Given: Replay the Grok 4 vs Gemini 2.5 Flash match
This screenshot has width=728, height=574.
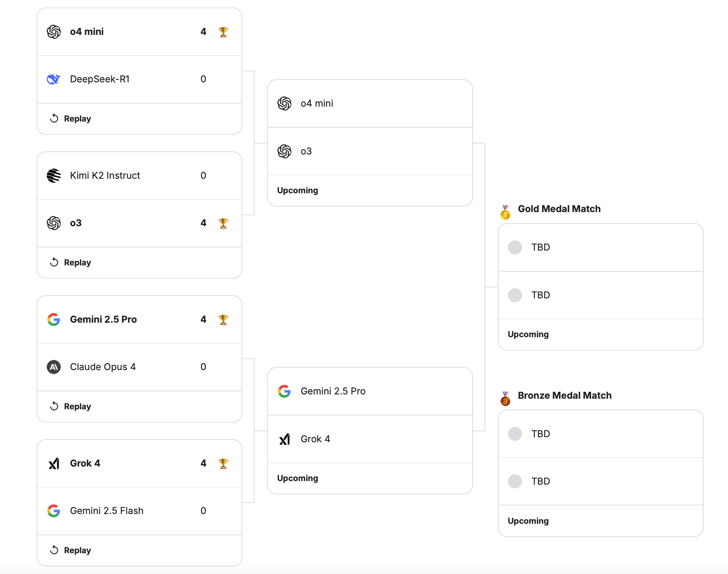Looking at the screenshot, I should (x=71, y=550).
